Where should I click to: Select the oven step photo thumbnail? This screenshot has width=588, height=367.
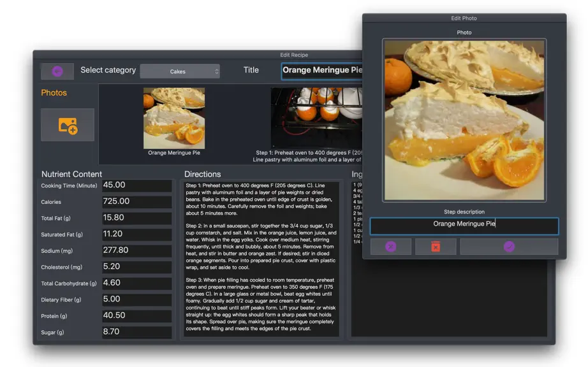point(316,118)
